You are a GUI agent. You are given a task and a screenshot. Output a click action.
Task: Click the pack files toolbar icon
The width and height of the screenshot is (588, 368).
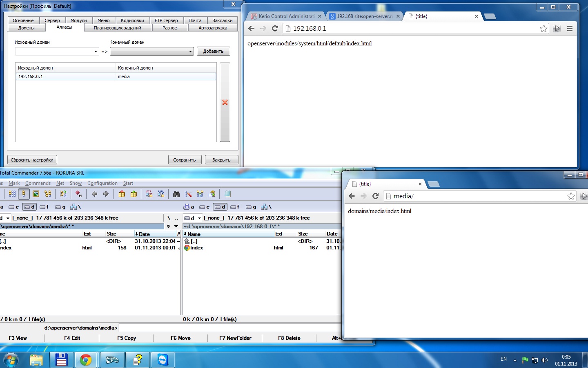pyautogui.click(x=122, y=194)
